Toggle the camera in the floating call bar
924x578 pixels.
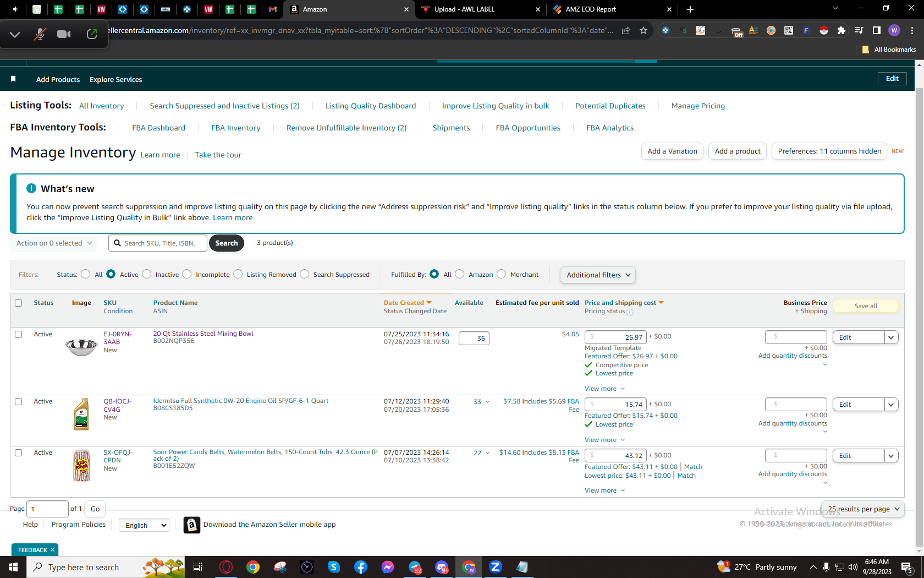pos(64,34)
